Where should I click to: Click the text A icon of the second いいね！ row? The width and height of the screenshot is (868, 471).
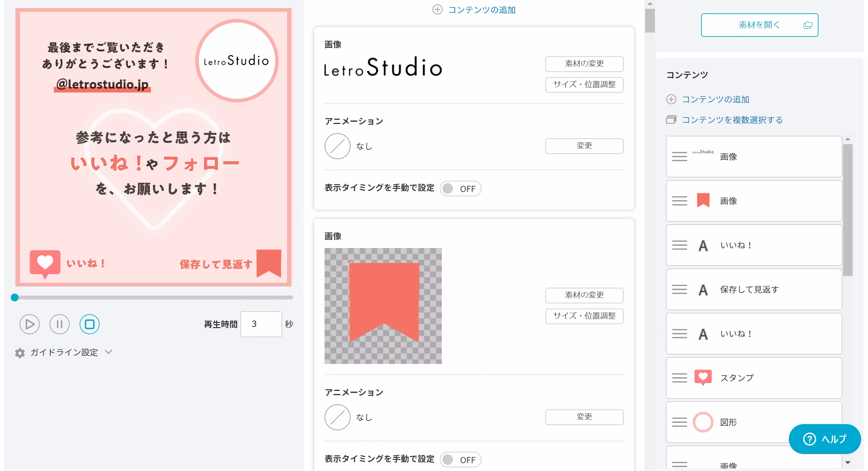pyautogui.click(x=703, y=334)
